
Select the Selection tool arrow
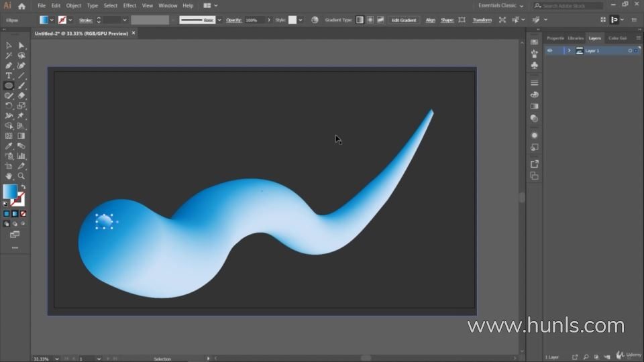pyautogui.click(x=9, y=46)
